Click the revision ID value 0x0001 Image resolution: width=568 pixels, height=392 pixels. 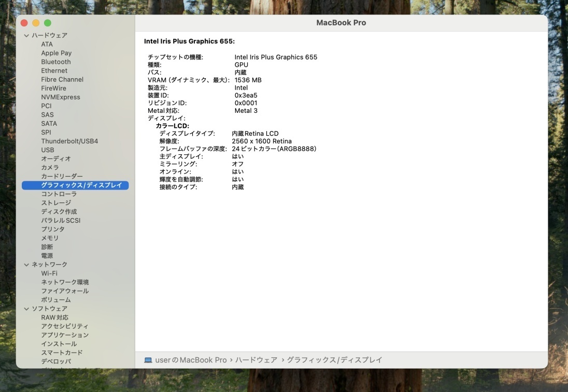[246, 103]
